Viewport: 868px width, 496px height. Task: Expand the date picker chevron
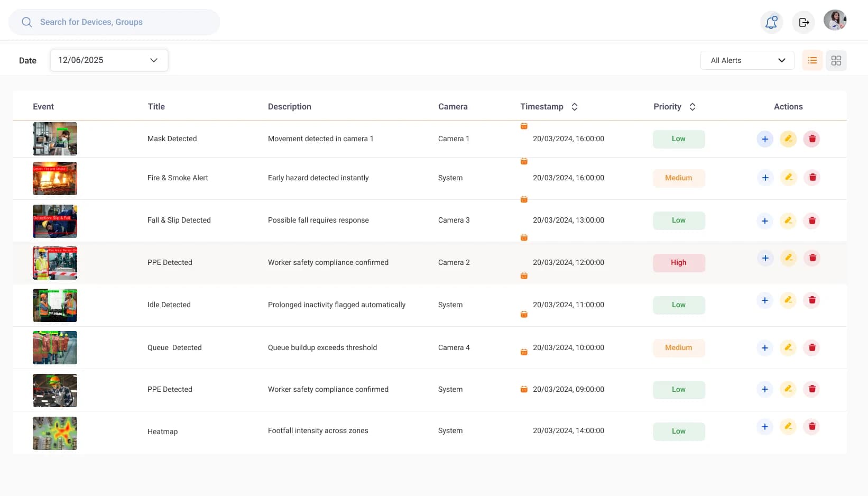(153, 60)
